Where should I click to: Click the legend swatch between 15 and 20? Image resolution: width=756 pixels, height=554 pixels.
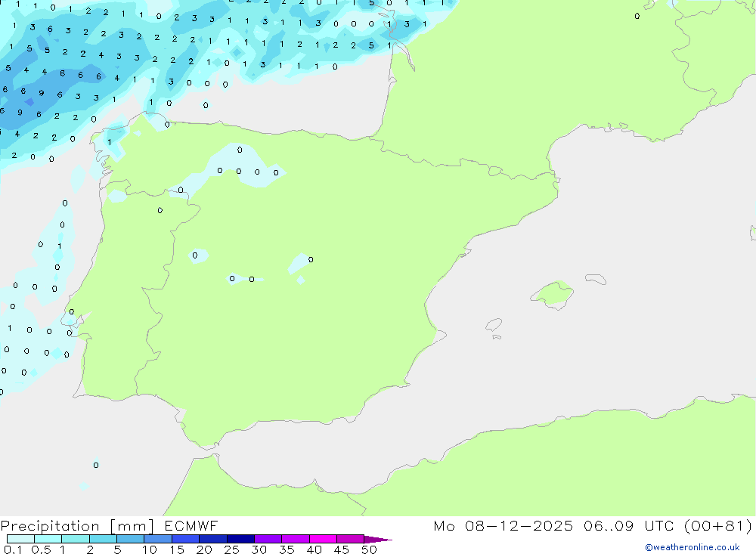click(x=186, y=539)
